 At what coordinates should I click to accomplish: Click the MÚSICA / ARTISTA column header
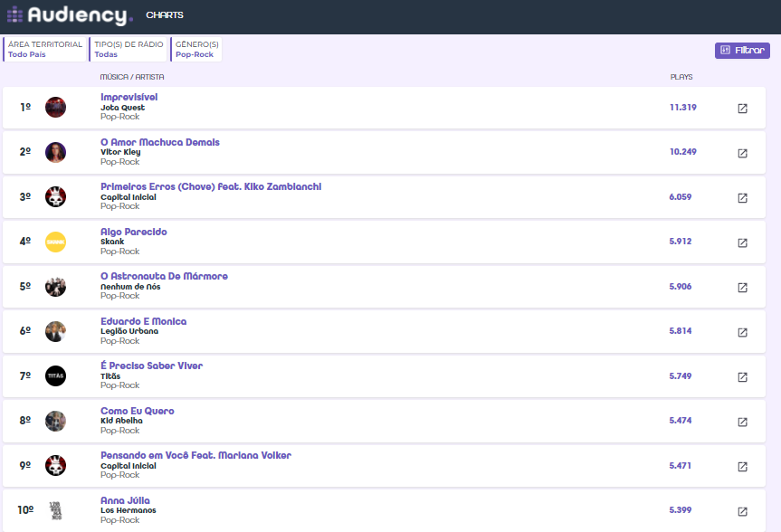132,77
